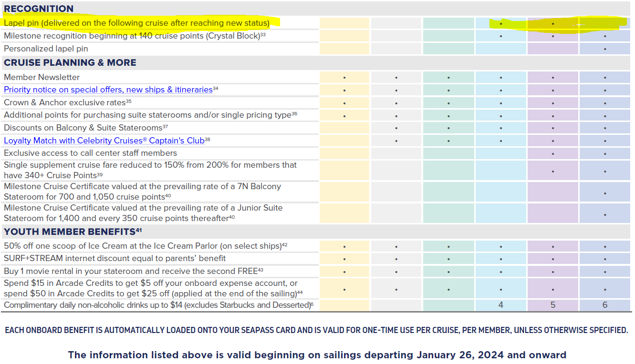Click the bullet in the Junior Suite certificate row
Viewport: 635px width, 364px height.
(605, 215)
